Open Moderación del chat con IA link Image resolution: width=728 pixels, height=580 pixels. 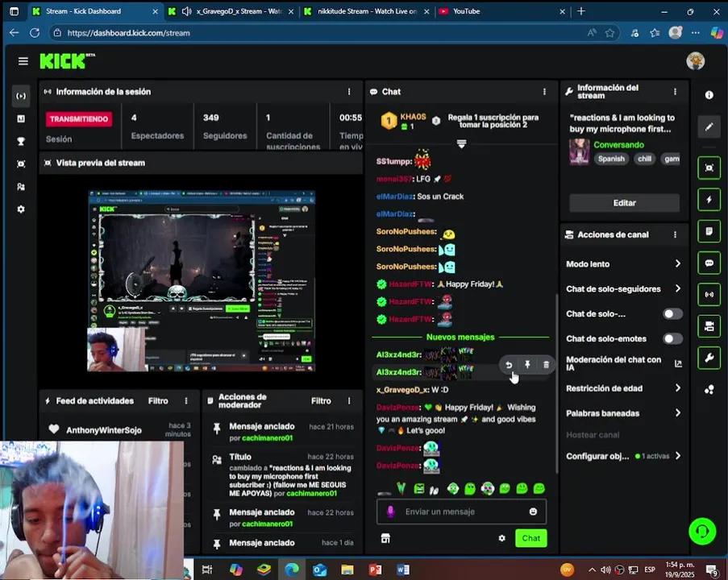tap(623, 364)
